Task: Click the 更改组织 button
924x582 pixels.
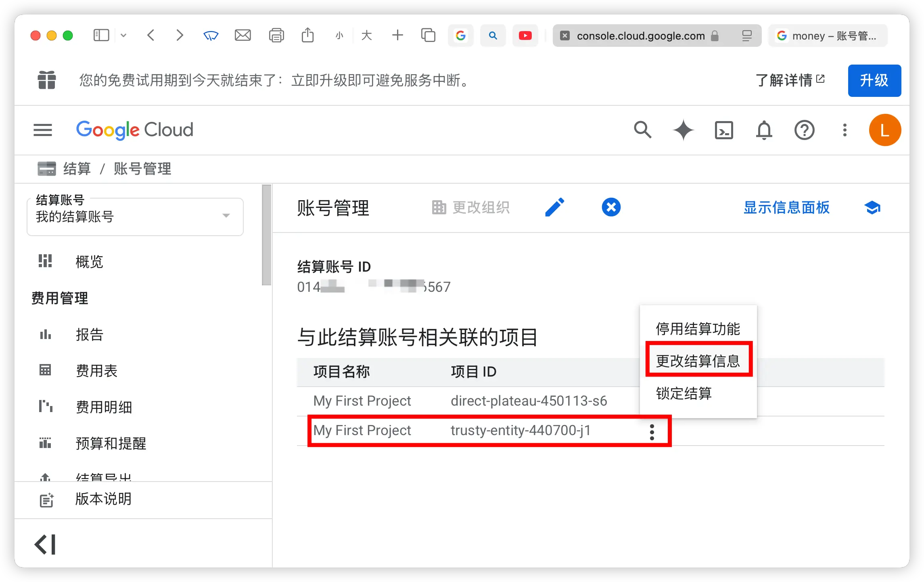Action: (470, 207)
